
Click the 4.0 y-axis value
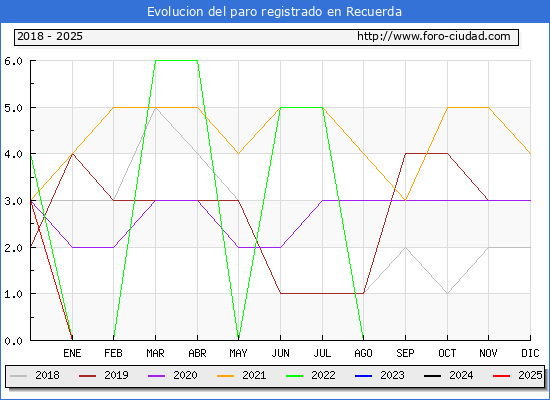[x=13, y=154]
